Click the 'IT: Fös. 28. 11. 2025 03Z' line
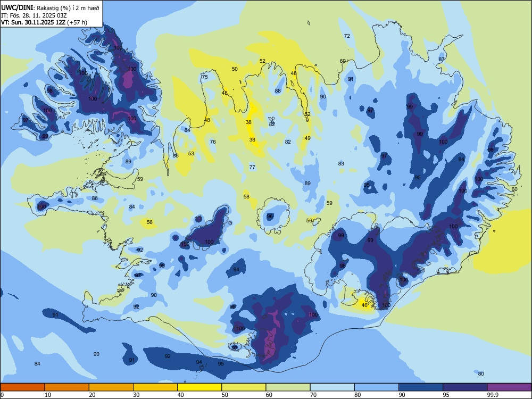Image resolution: width=532 pixels, height=399 pixels. 34,15
